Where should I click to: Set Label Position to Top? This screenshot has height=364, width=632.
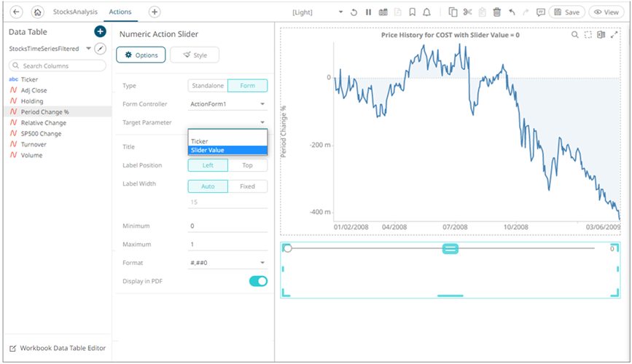tap(247, 165)
